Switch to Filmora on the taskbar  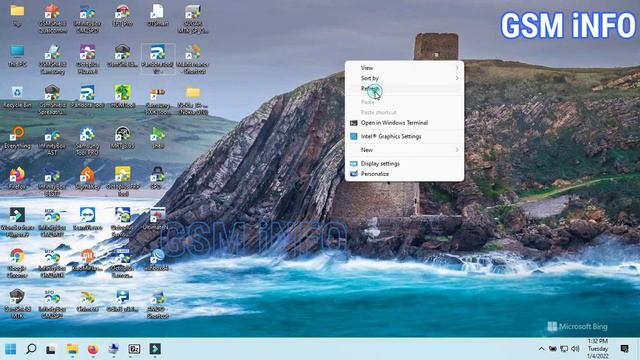[155, 349]
